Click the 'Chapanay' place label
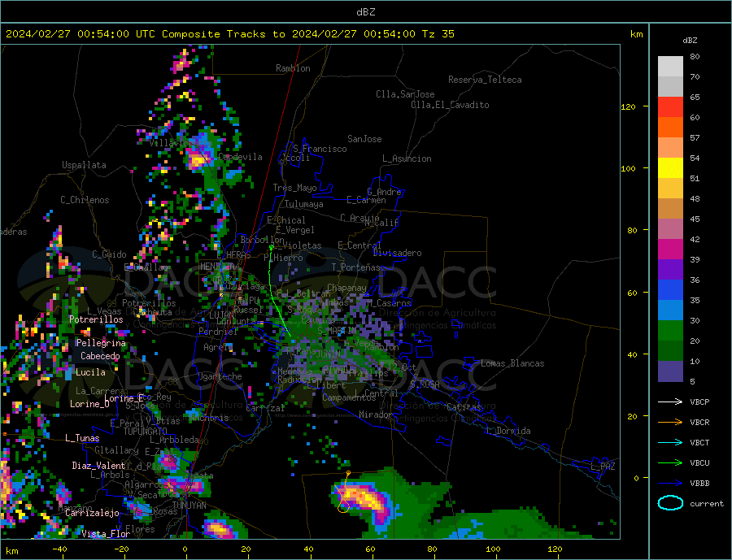This screenshot has width=732, height=560. (346, 288)
